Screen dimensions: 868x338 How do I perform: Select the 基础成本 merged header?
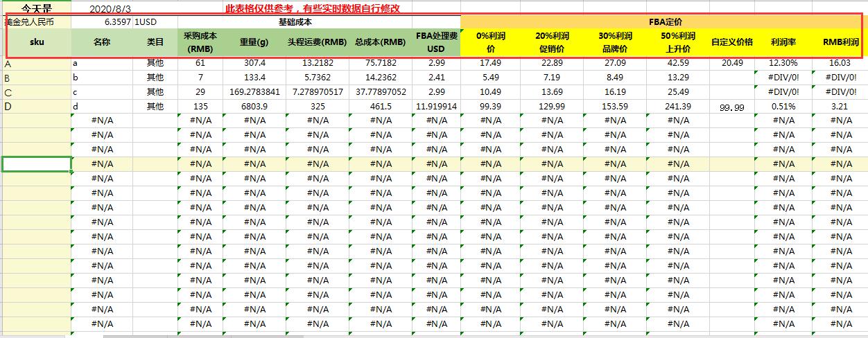pyautogui.click(x=295, y=21)
